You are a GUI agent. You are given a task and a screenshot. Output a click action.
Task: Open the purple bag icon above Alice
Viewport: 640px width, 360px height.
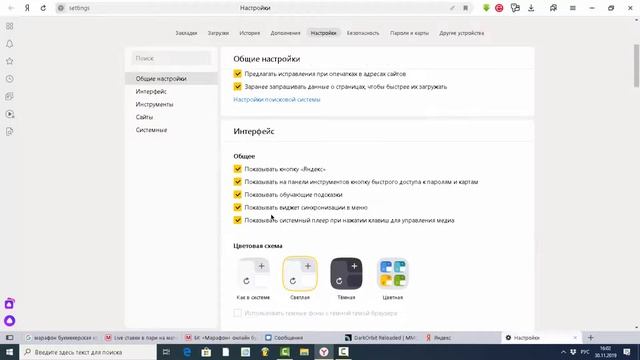[x=9, y=303]
